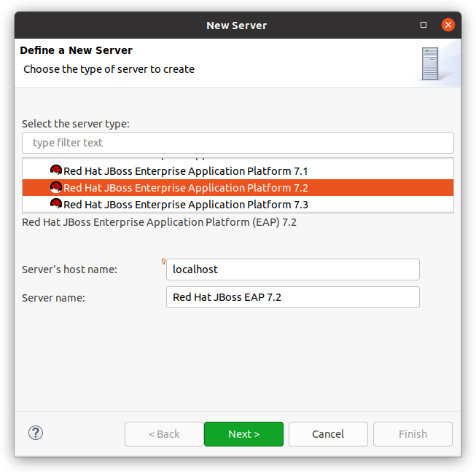
Task: Click the disabled < Back button
Action: [x=164, y=434]
